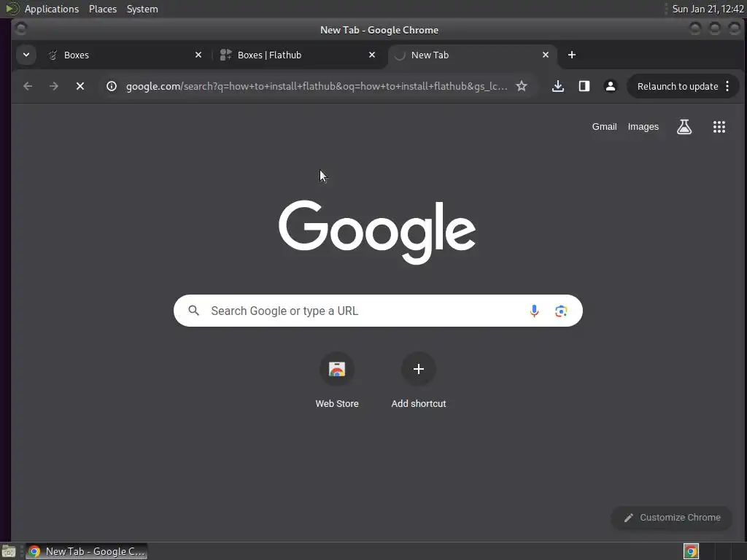Open the window menu button in title bar
The image size is (747, 560).
click(20, 29)
